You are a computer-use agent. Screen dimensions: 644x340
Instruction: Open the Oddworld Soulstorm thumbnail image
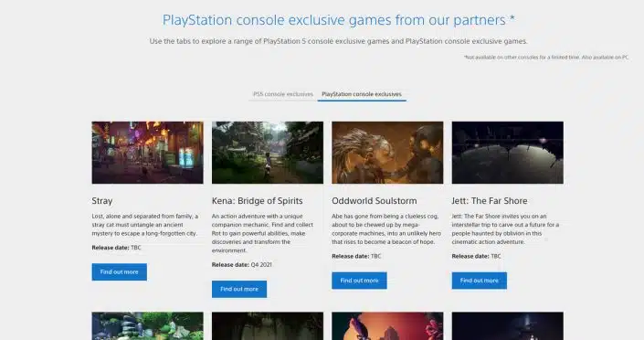(x=387, y=153)
